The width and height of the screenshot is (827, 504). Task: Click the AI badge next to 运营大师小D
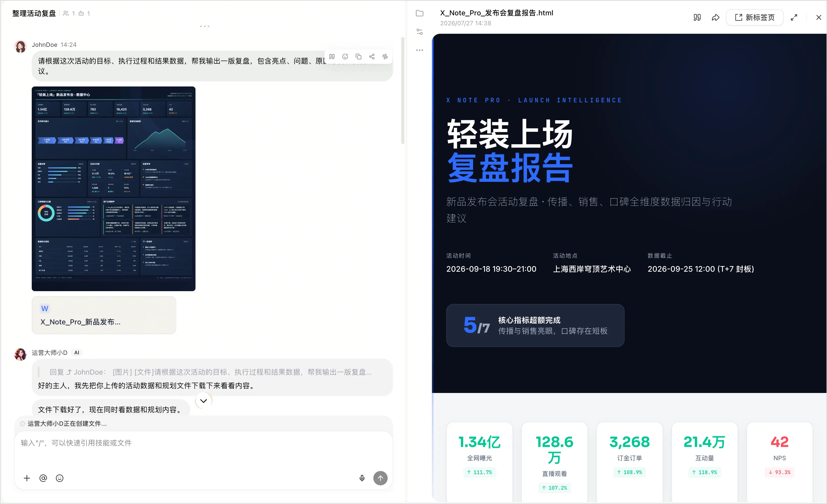tap(77, 353)
